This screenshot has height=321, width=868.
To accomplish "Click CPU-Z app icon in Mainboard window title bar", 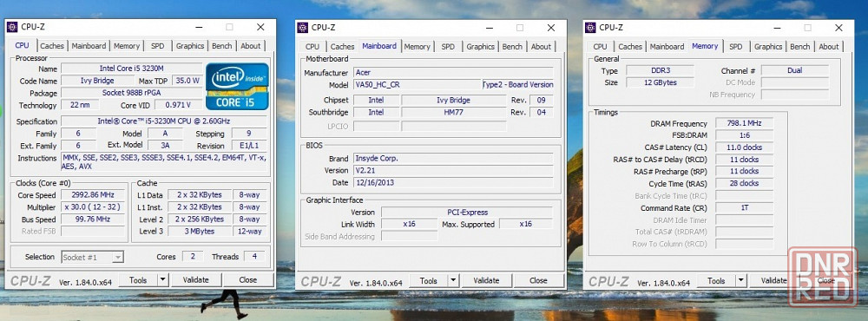I will (x=302, y=28).
